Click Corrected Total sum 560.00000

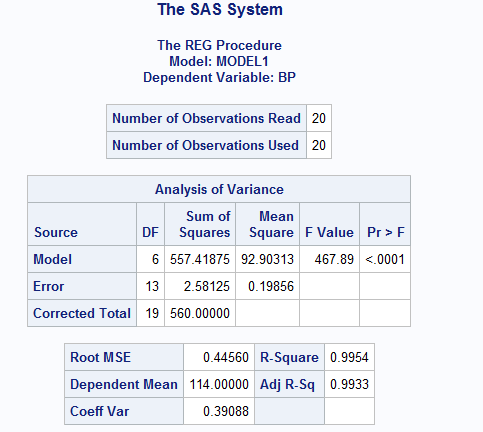point(200,313)
